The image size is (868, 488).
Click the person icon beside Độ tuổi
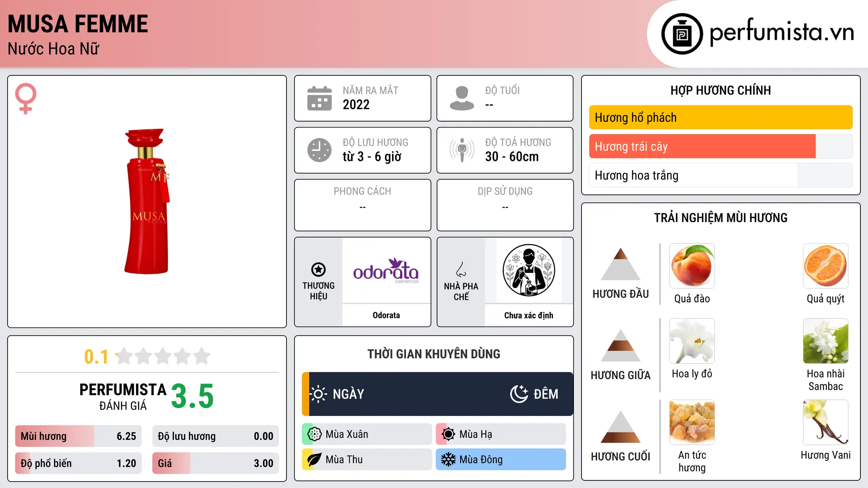(462, 98)
